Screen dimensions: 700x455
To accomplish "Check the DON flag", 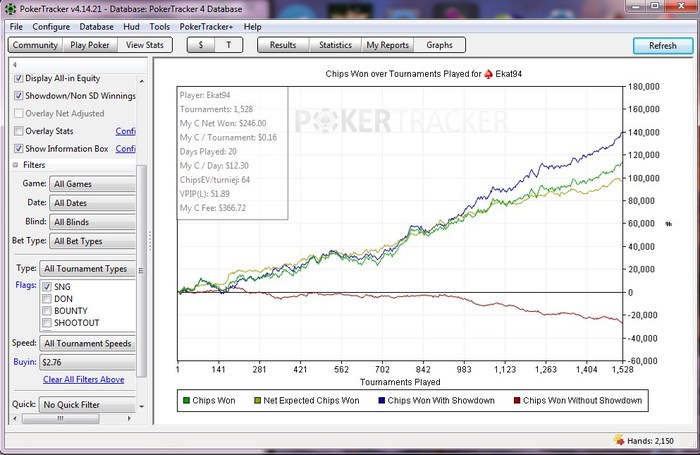I will (47, 299).
